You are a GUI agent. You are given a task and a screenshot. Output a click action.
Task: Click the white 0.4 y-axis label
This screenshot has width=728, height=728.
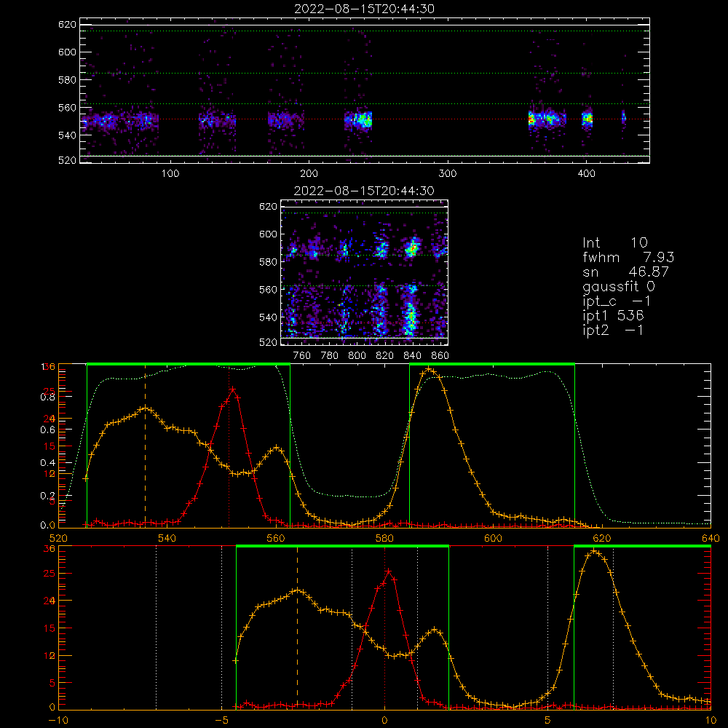(x=47, y=463)
